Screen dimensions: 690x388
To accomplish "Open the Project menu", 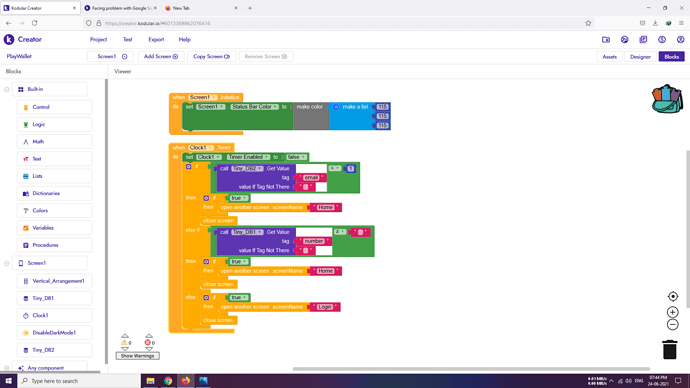I will click(99, 40).
